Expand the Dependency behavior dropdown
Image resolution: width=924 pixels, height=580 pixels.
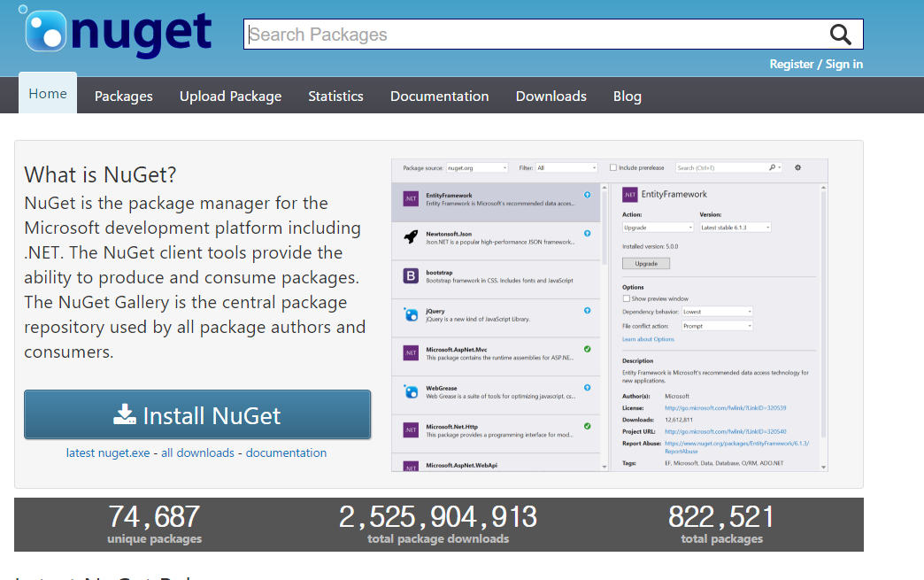[717, 312]
